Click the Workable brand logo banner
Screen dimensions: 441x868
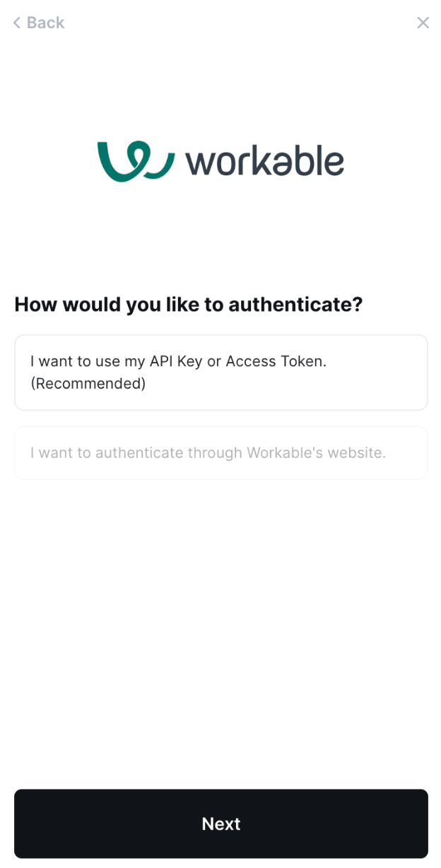coord(221,161)
